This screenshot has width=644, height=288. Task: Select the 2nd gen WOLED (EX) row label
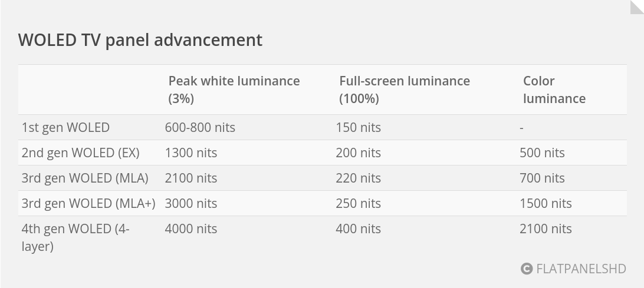pos(80,153)
